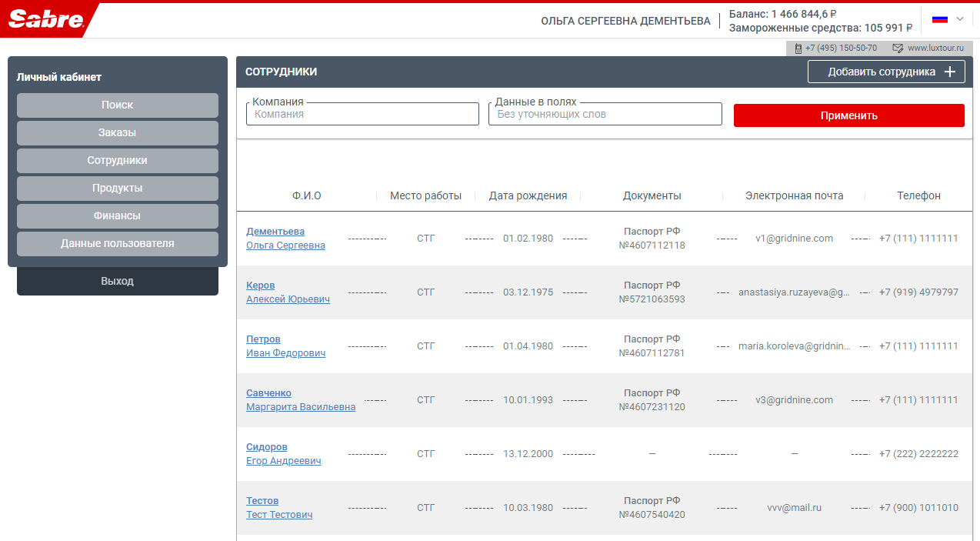
Task: Click the Sabre logo
Action: point(46,20)
